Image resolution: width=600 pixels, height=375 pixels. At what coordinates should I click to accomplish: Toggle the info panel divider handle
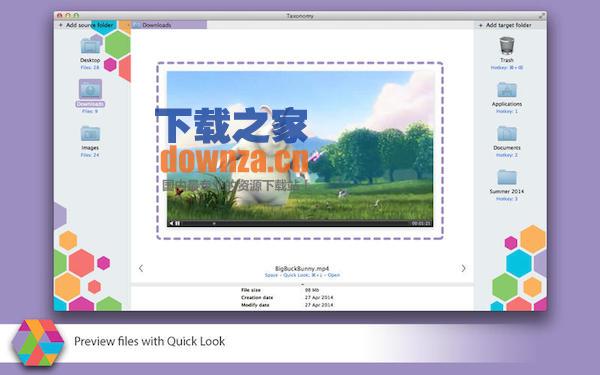point(302,284)
